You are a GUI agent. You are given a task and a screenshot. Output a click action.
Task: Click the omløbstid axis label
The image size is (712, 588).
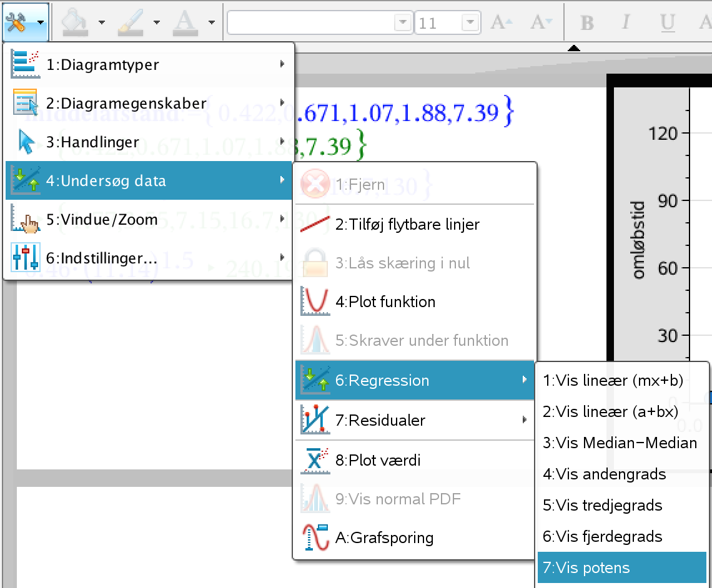click(x=638, y=240)
